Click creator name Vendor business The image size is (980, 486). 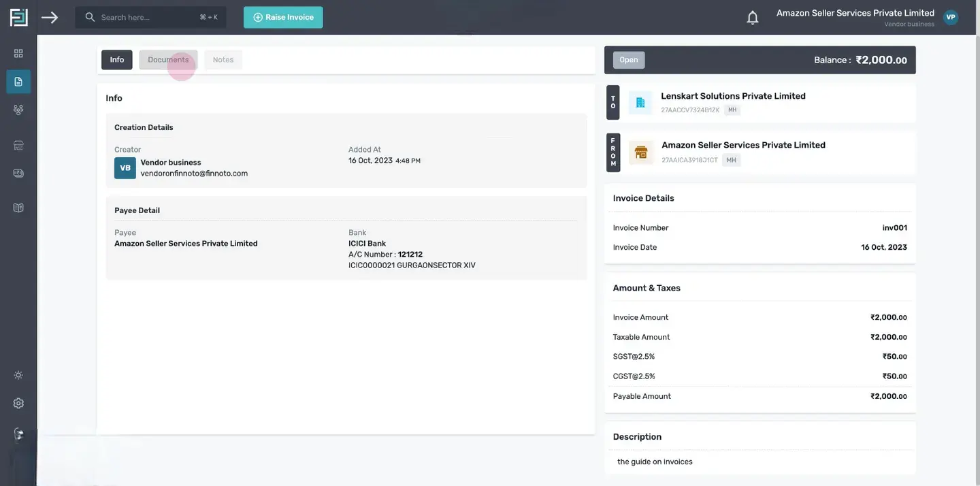[171, 163]
